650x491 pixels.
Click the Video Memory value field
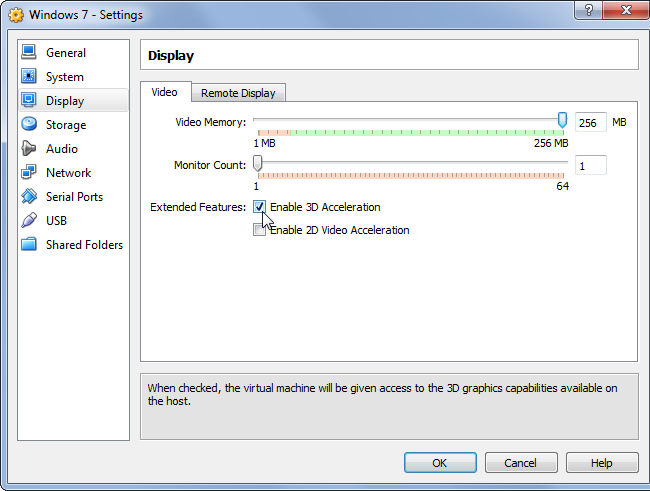[x=589, y=123]
